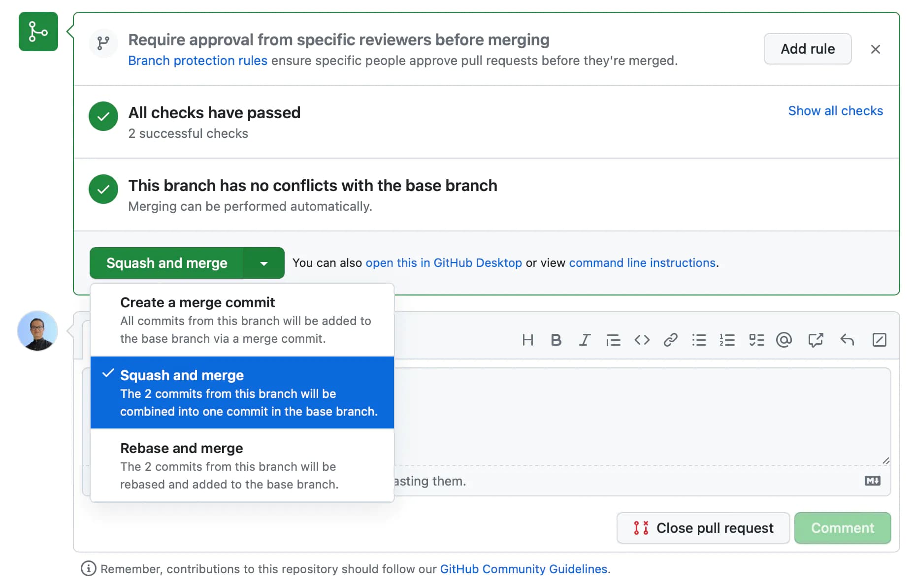Viewport: 914px width, 588px height.
Task: Open the Add rule page
Action: tap(807, 49)
